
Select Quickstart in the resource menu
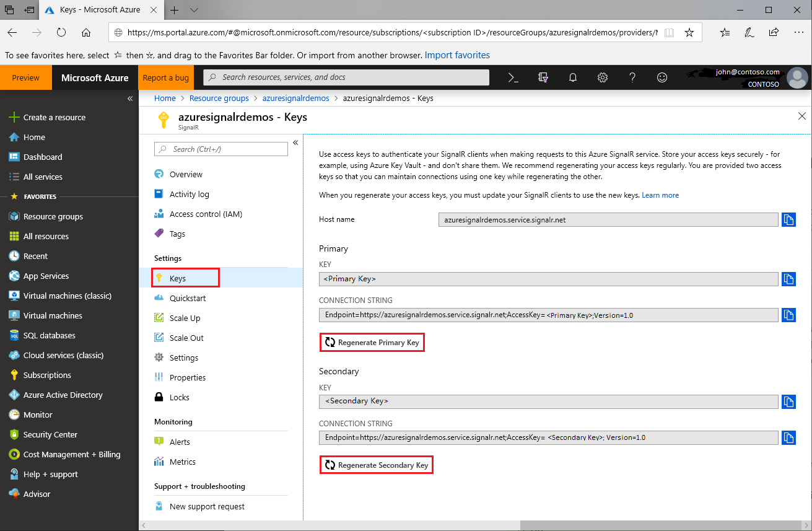tap(188, 298)
